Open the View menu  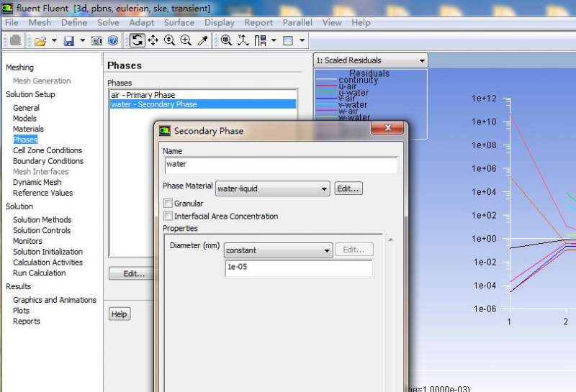pos(332,23)
